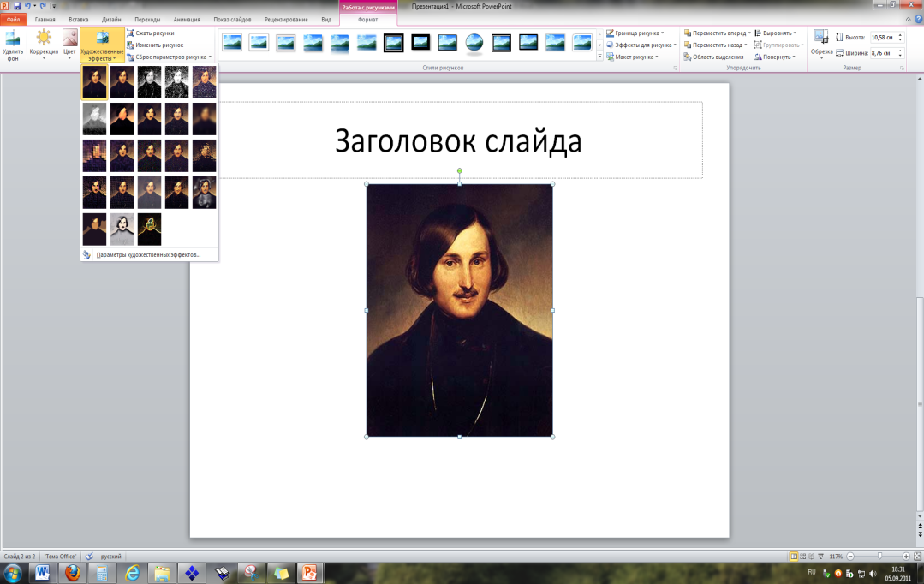Click the Удалить фон (Remove background) icon

click(12, 39)
